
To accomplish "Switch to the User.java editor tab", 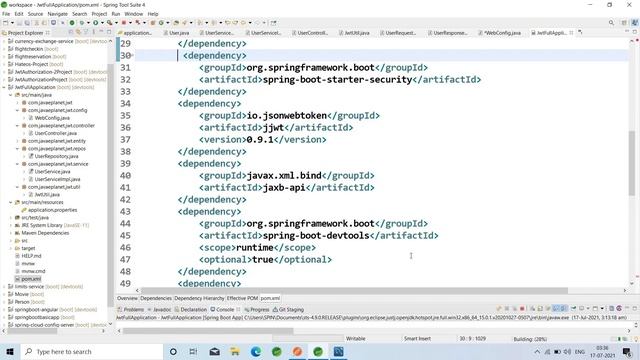I will [176, 33].
